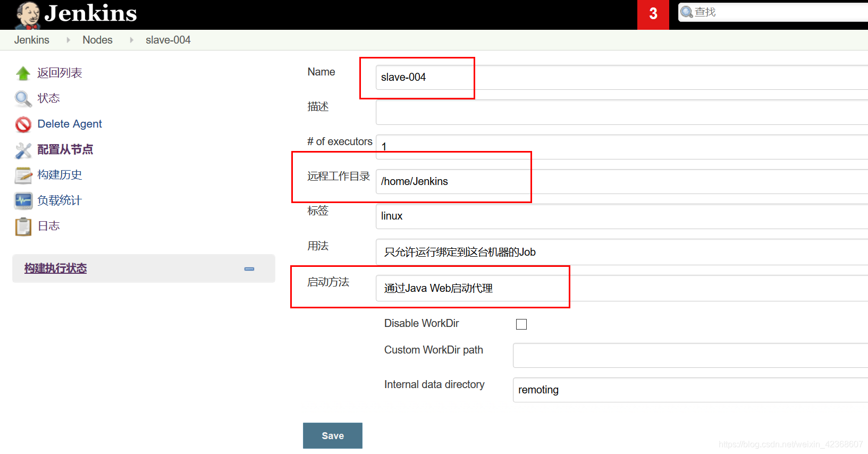The image size is (868, 454).
Task: Click the Nodes breadcrumb item
Action: click(x=97, y=40)
